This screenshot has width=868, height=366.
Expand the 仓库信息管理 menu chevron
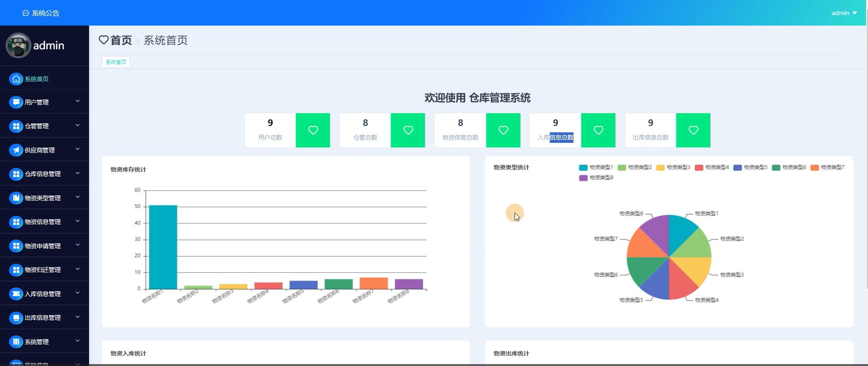[x=77, y=173]
